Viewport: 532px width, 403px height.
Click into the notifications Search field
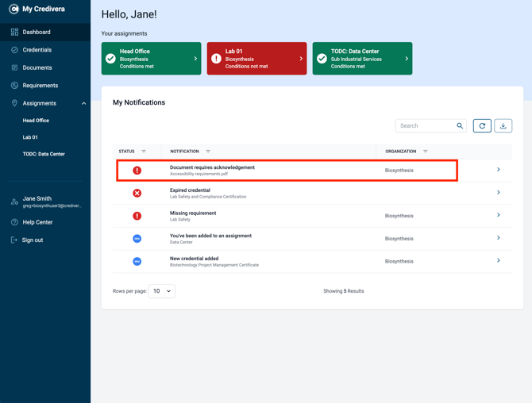click(427, 126)
